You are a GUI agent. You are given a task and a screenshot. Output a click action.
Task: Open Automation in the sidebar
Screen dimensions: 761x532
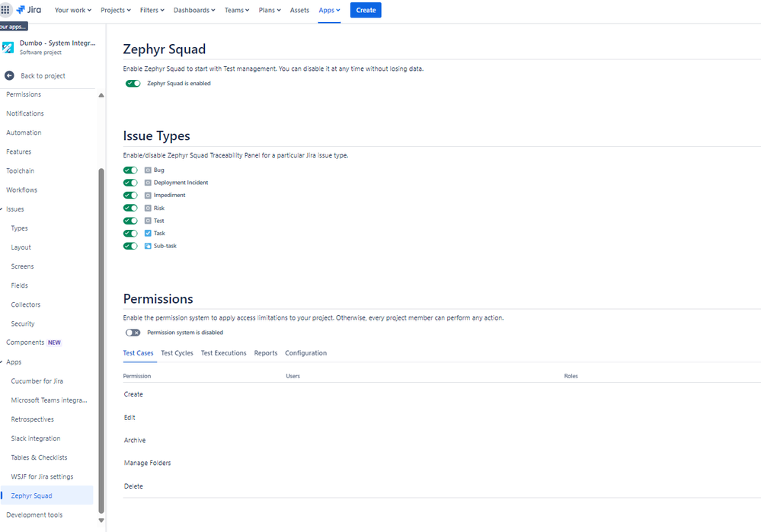point(24,133)
